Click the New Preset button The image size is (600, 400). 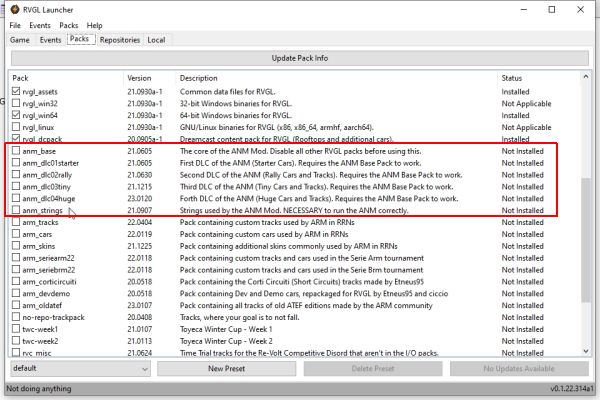tap(227, 368)
